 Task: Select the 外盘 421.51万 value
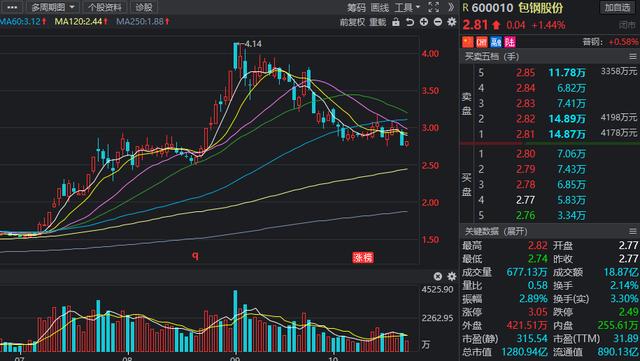point(527,325)
